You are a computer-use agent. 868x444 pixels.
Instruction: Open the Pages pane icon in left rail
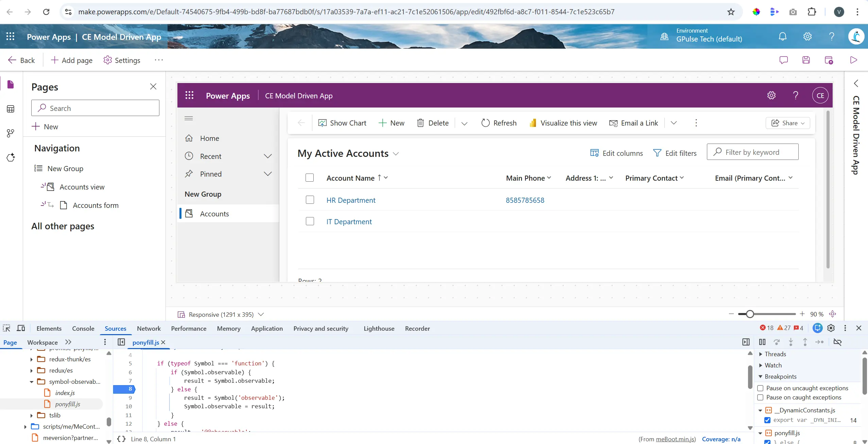pos(11,84)
